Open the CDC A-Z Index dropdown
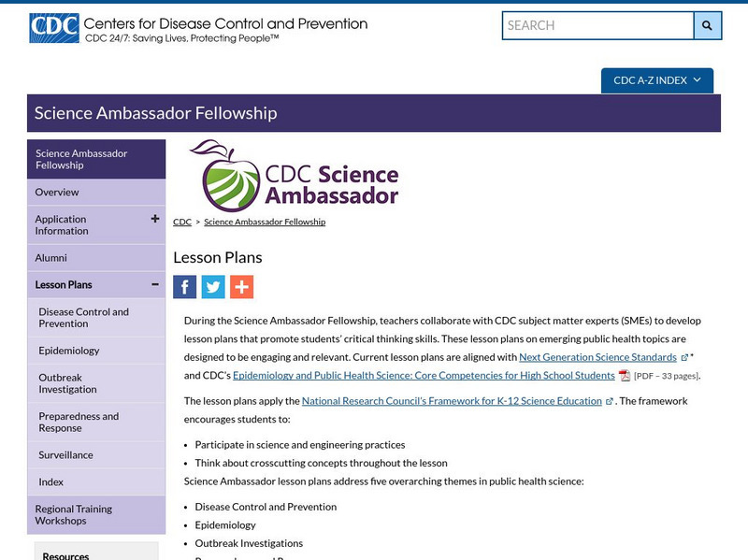The image size is (748, 560). tap(656, 80)
